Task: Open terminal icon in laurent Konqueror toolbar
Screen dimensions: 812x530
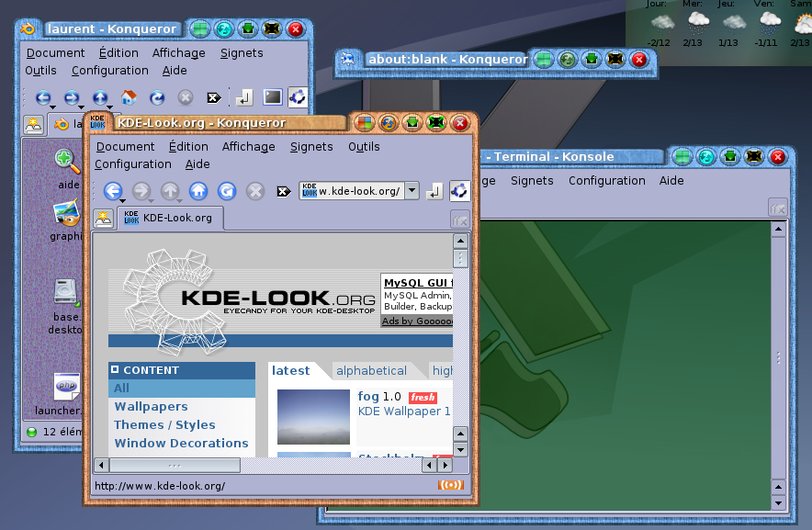Action: [x=273, y=96]
